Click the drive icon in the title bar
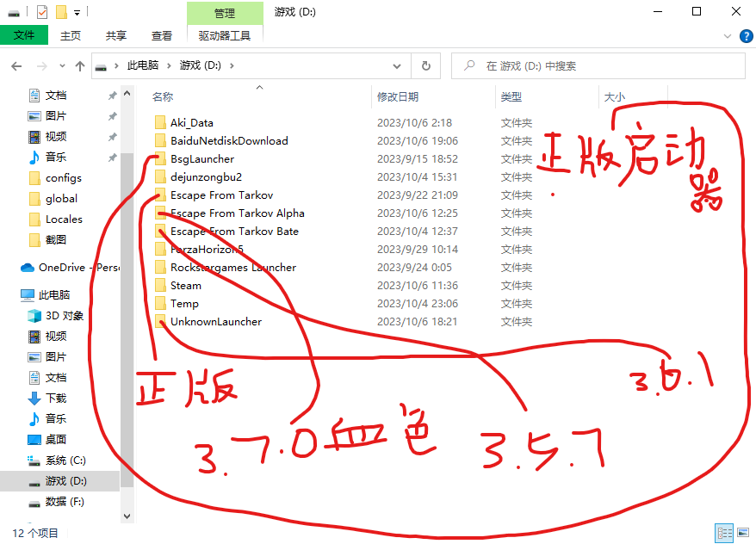Viewport: 756px width, 544px height. tap(14, 13)
